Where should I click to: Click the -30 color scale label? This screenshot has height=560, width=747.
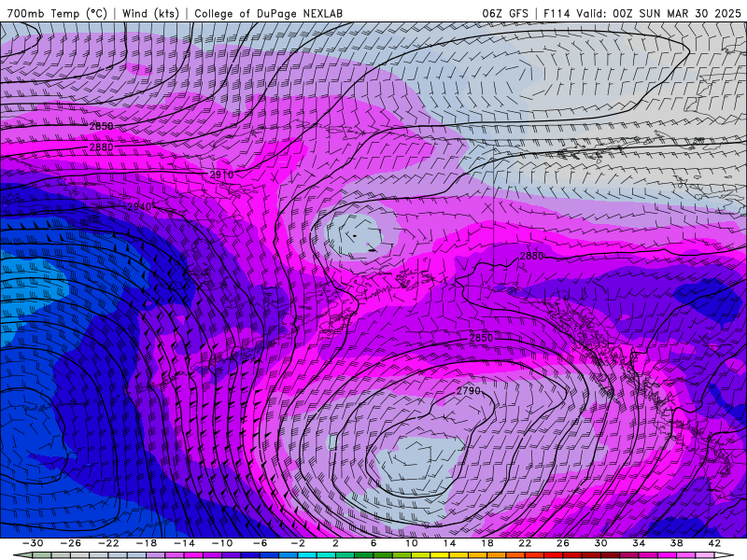click(33, 543)
